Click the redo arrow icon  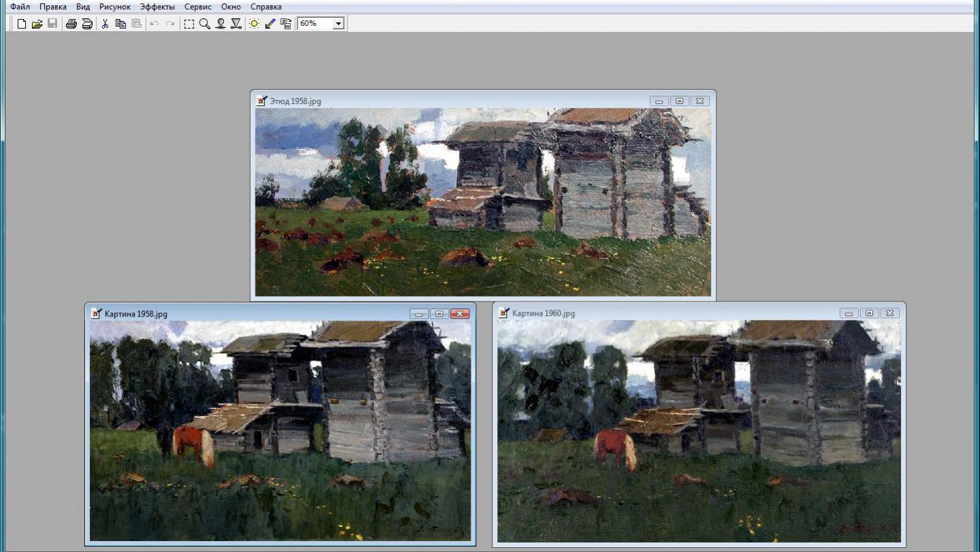[170, 24]
